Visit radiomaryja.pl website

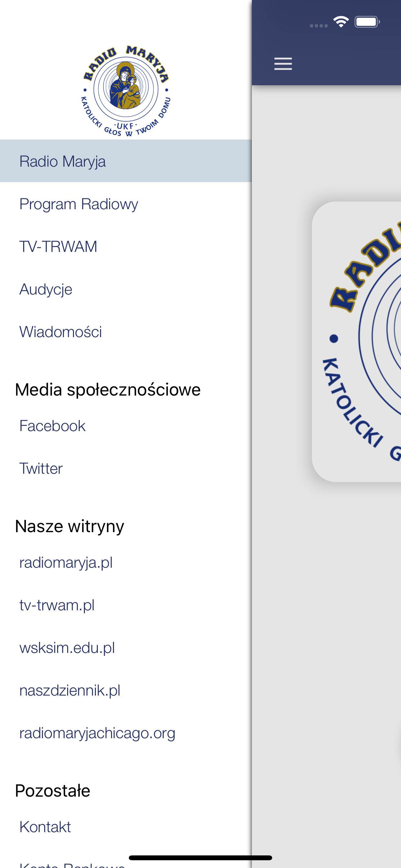[x=126, y=563]
